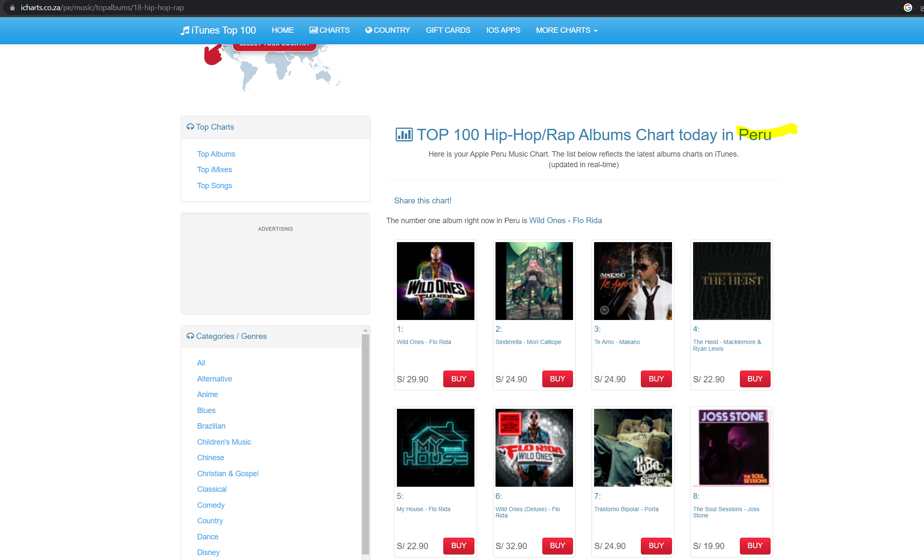Viewport: 924px width, 560px height.
Task: Click the My House - Flo Rida title
Action: coord(423,509)
